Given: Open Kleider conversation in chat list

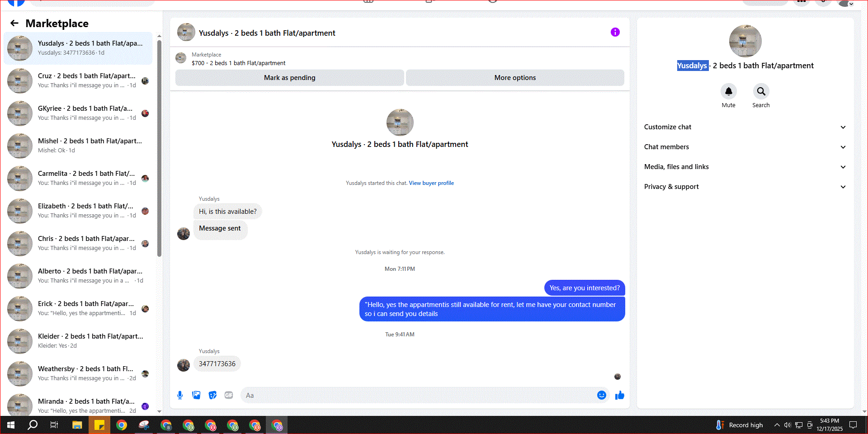Looking at the screenshot, I should [78, 341].
